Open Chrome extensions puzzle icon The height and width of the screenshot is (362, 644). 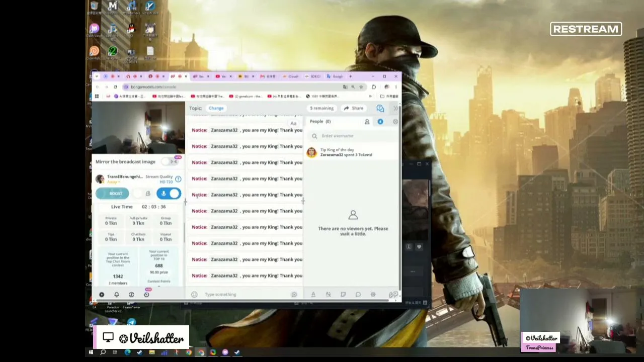[373, 87]
